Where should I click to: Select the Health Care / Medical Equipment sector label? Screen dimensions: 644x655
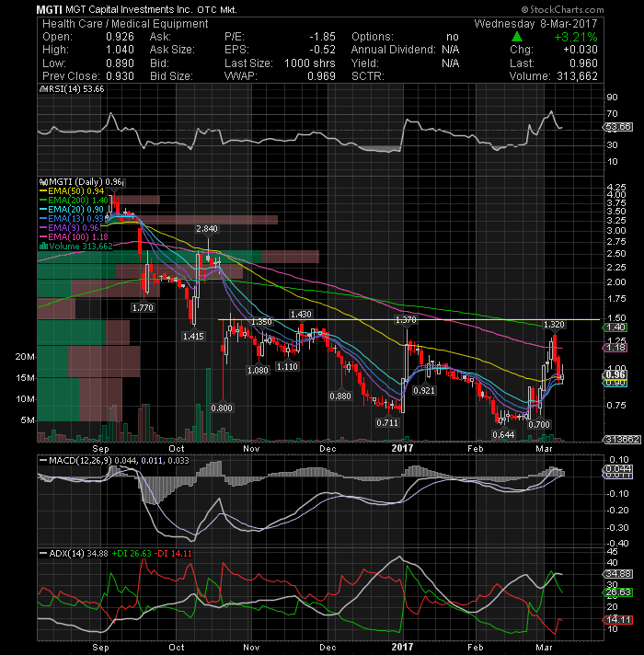125,24
